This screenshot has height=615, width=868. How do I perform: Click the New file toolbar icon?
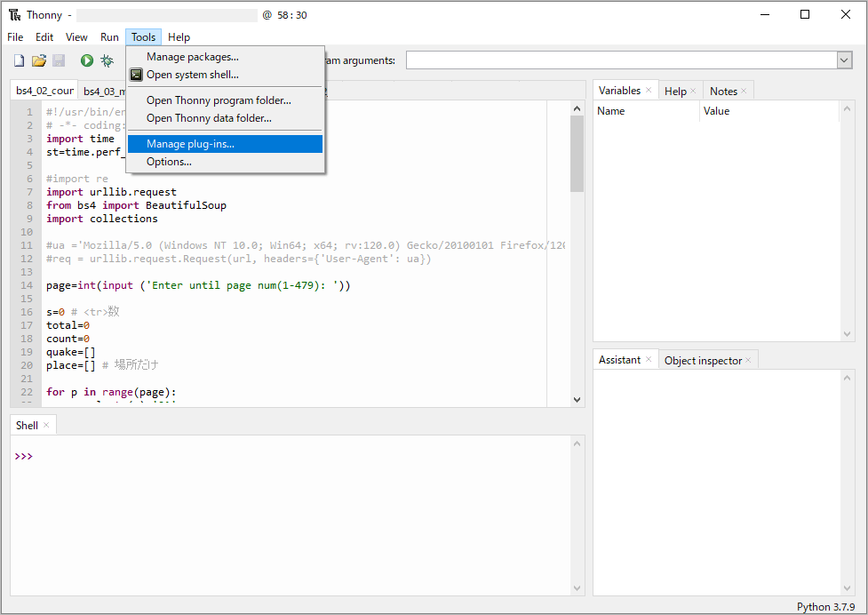tap(19, 60)
